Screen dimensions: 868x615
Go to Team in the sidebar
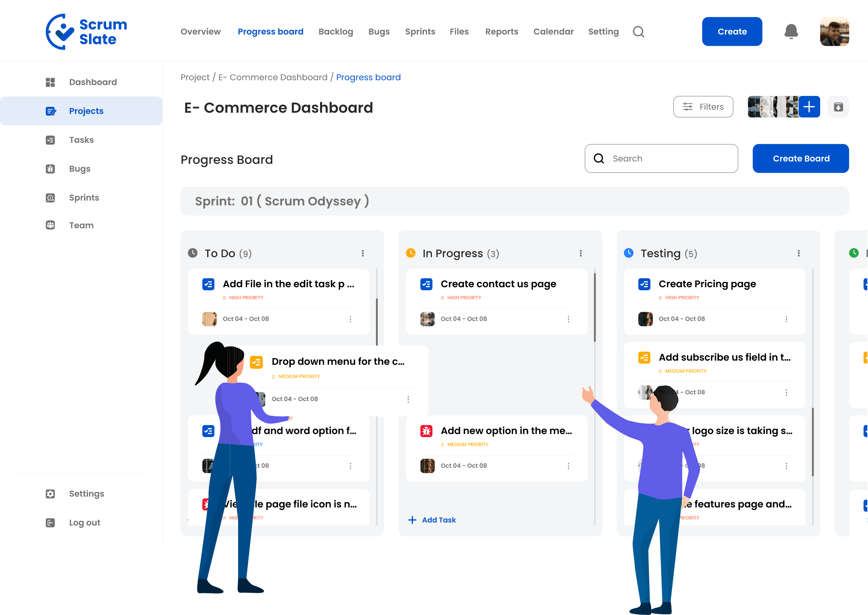pos(81,225)
